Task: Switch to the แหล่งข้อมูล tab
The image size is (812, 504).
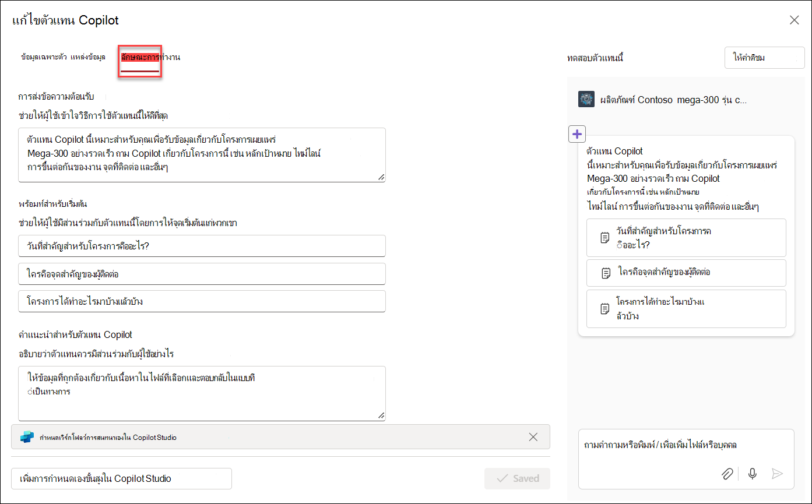Action: 88,57
